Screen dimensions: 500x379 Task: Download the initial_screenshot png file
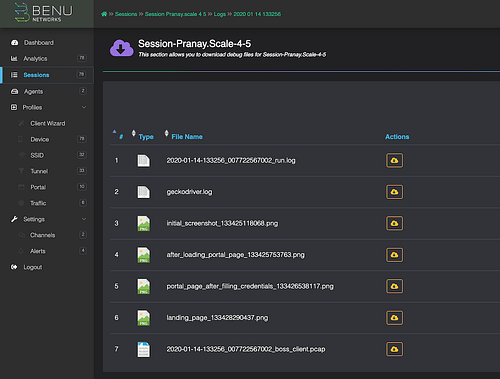[394, 223]
